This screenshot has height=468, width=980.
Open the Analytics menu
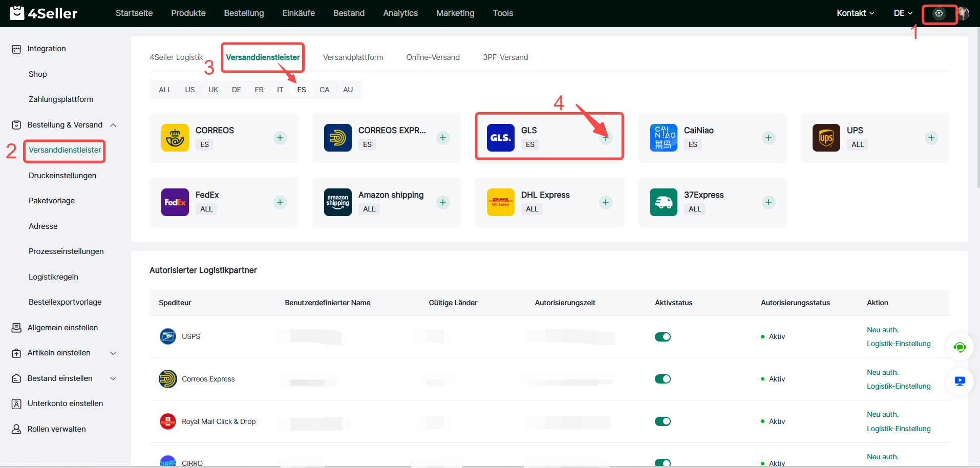pyautogui.click(x=400, y=13)
